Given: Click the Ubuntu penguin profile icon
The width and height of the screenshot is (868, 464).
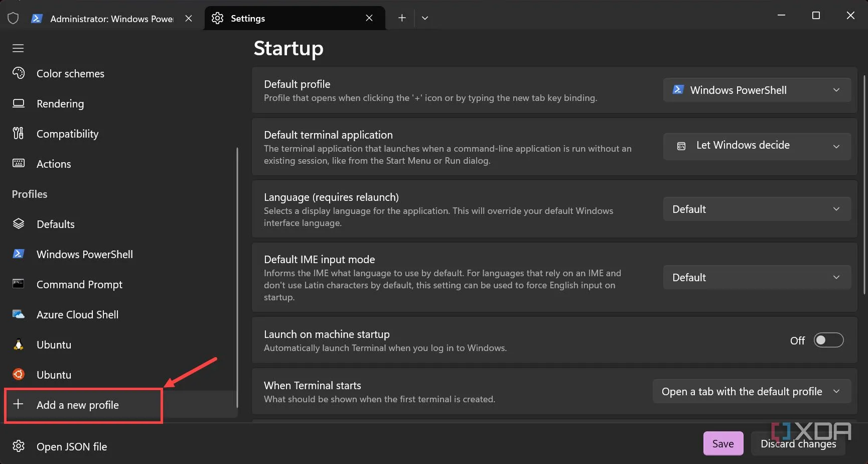Looking at the screenshot, I should [x=19, y=344].
